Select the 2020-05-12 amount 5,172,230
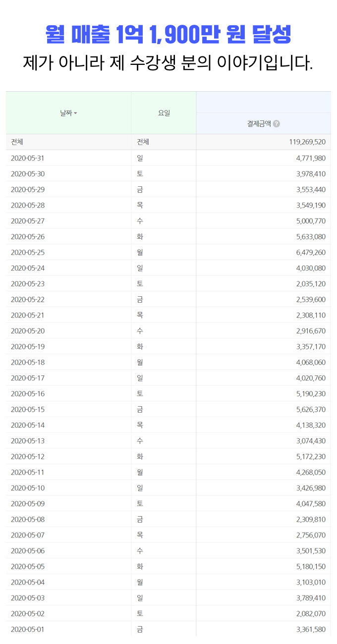 [311, 456]
